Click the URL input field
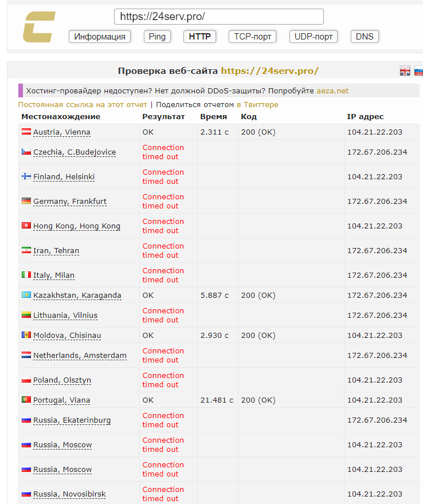Screen dimensions: 423x504 point(218,17)
